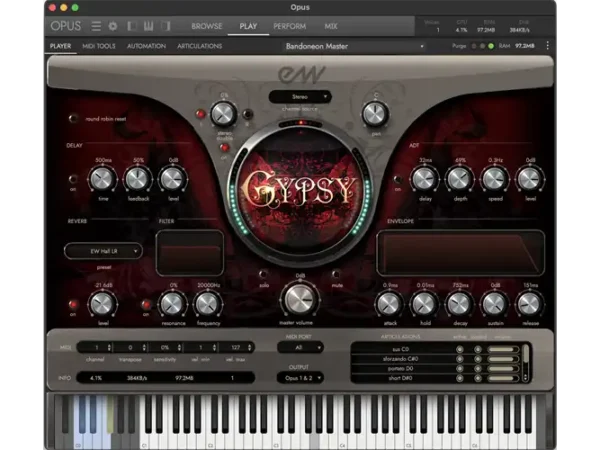Click the envelope attack knob
The width and height of the screenshot is (600, 450).
click(389, 304)
